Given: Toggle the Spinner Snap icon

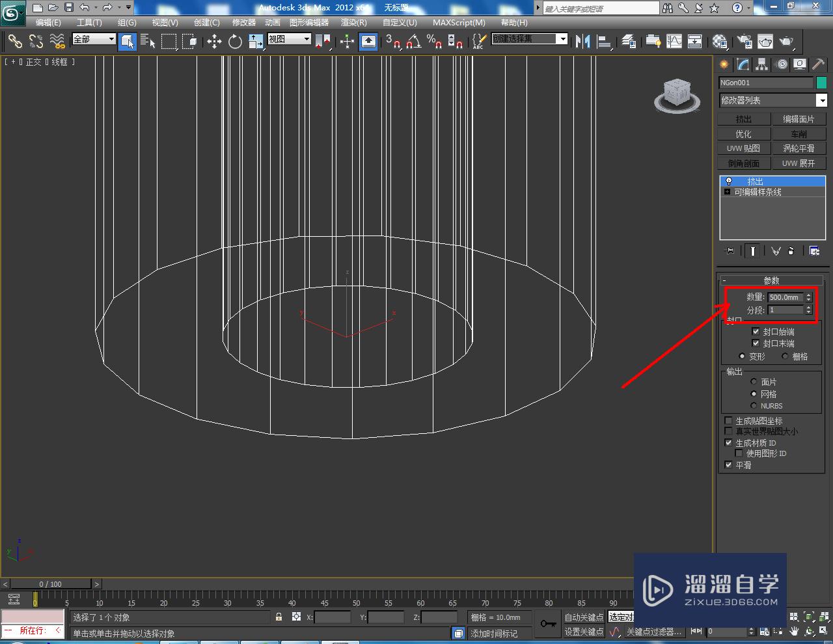Looking at the screenshot, I should tap(455, 42).
